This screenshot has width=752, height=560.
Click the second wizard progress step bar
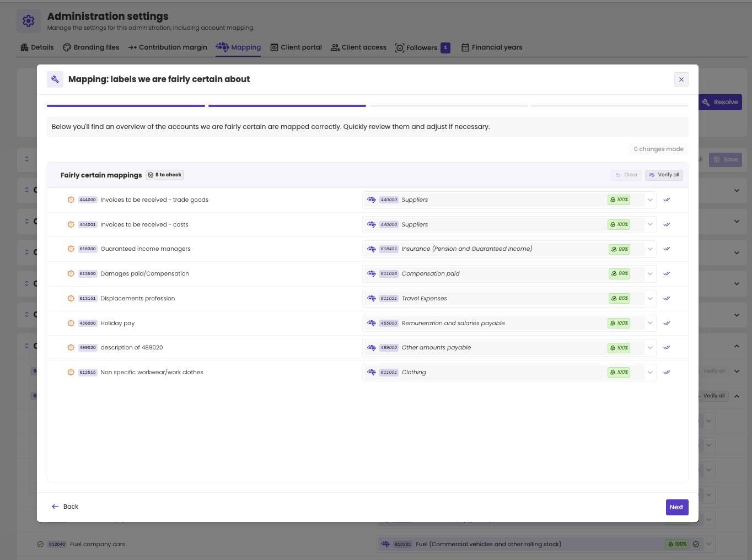(x=287, y=105)
